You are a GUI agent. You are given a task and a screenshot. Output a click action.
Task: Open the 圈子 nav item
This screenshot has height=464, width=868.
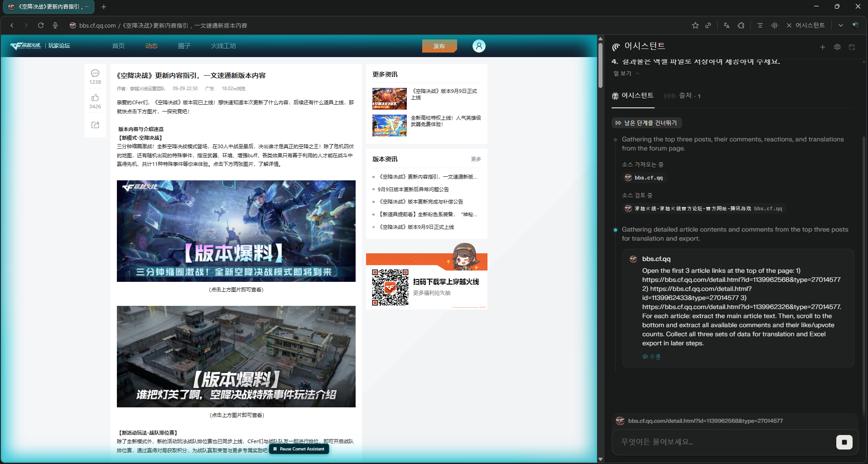(x=184, y=46)
